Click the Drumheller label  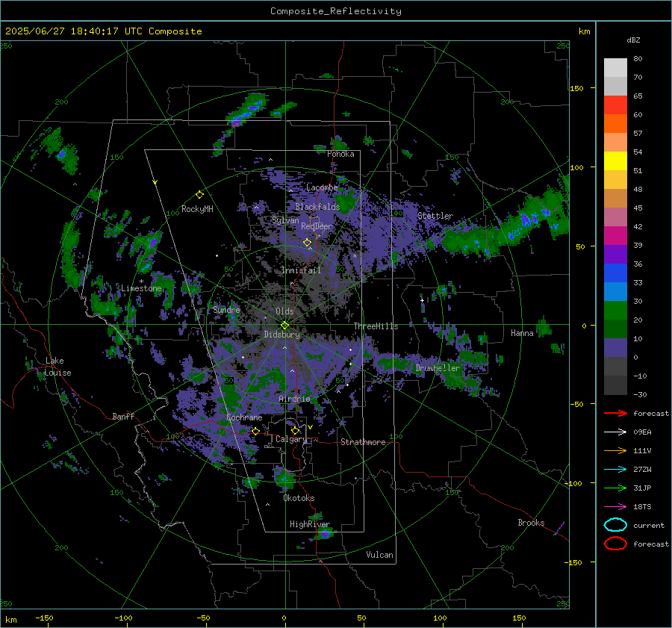coord(438,368)
